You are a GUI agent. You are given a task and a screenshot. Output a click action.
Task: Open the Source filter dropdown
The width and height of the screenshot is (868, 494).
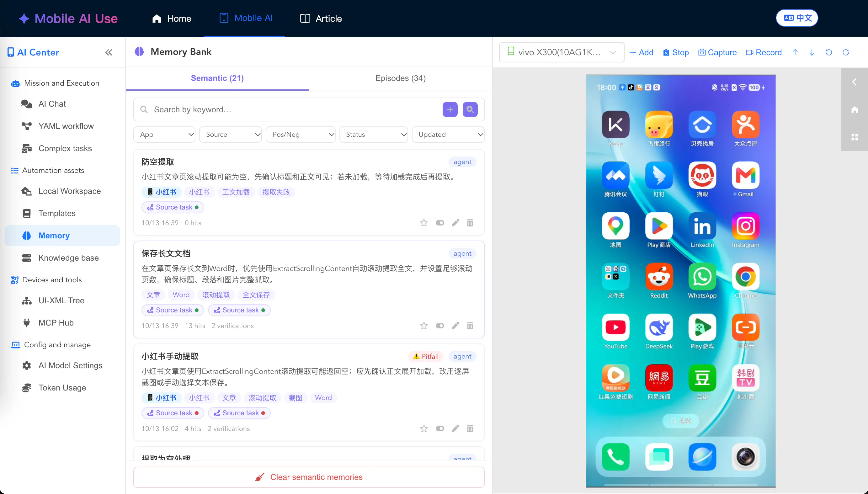230,134
